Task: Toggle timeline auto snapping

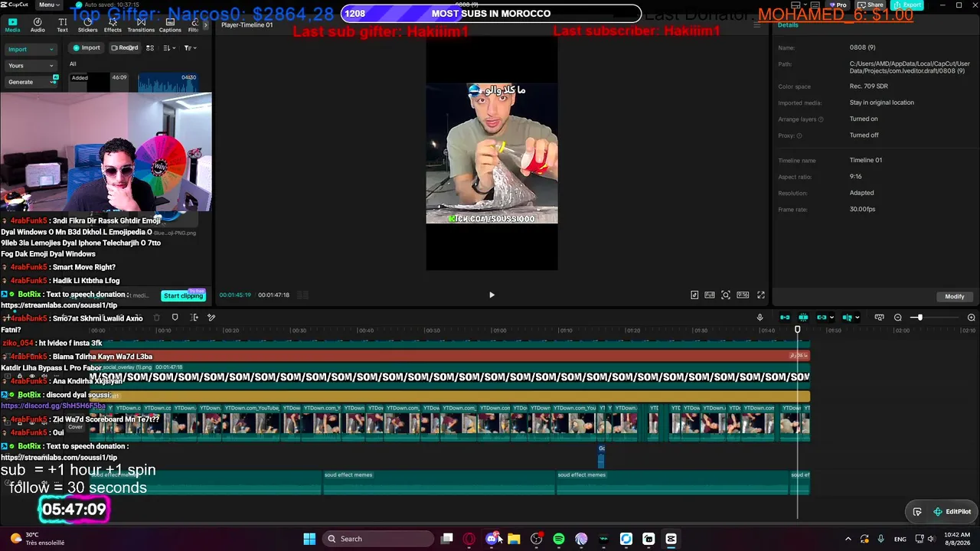Action: 803,318
